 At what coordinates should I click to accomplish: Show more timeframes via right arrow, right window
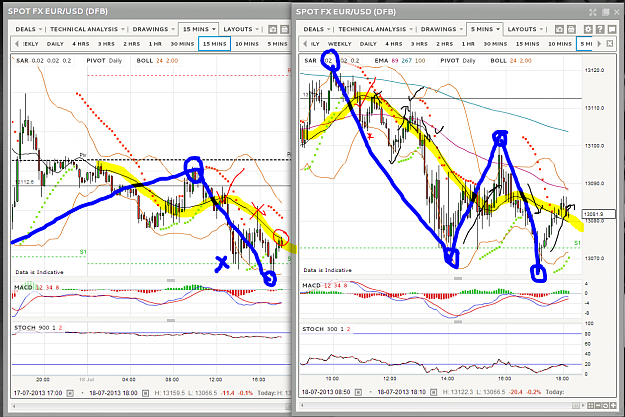[x=599, y=43]
